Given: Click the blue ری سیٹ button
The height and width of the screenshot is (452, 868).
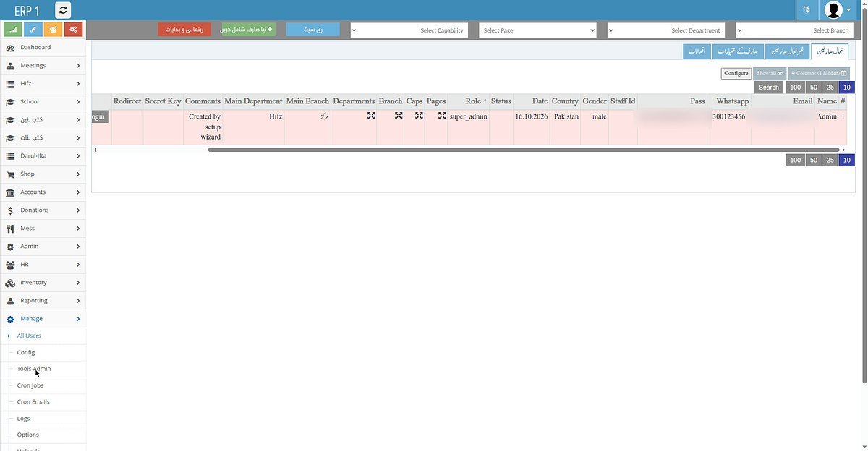Looking at the screenshot, I should (313, 30).
